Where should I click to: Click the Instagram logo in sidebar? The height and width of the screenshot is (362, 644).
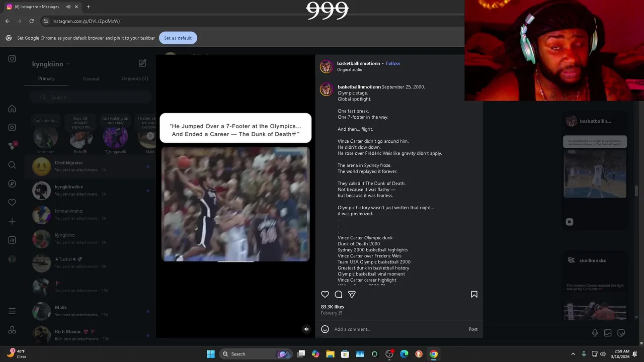click(x=12, y=59)
